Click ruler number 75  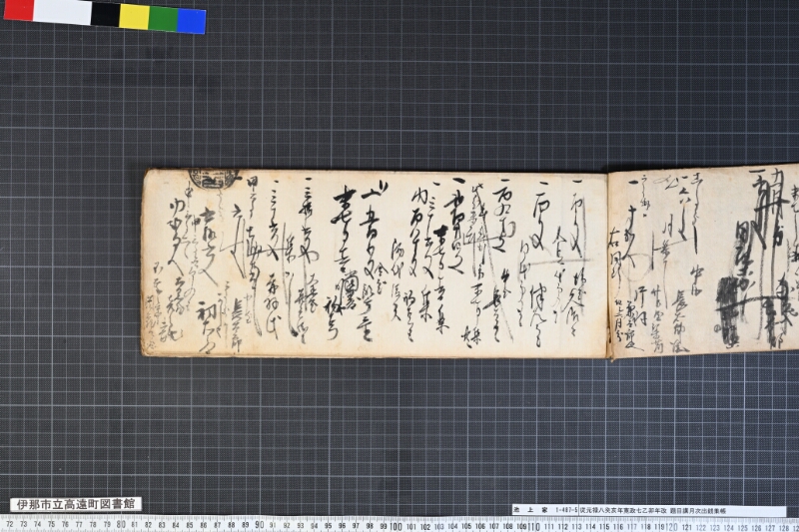pos(52,524)
